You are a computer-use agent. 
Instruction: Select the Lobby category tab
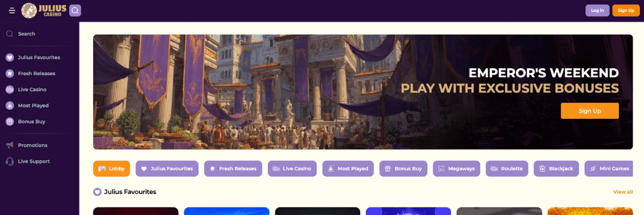112,169
